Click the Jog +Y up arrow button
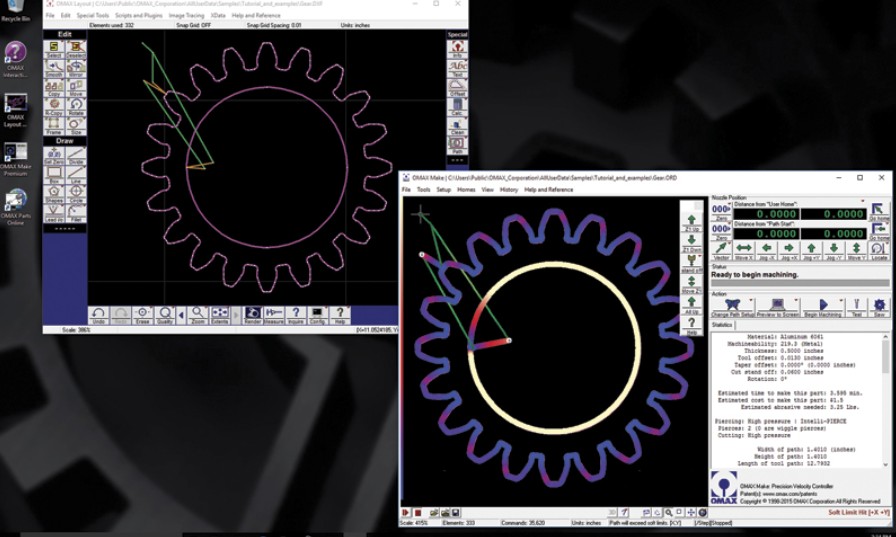Viewport: 896px width, 537px height. [811, 250]
